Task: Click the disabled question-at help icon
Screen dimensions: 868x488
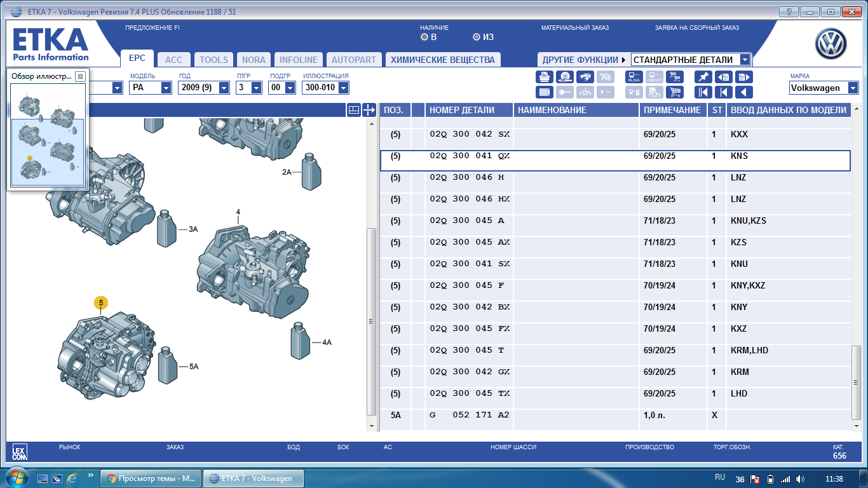Action: click(606, 77)
